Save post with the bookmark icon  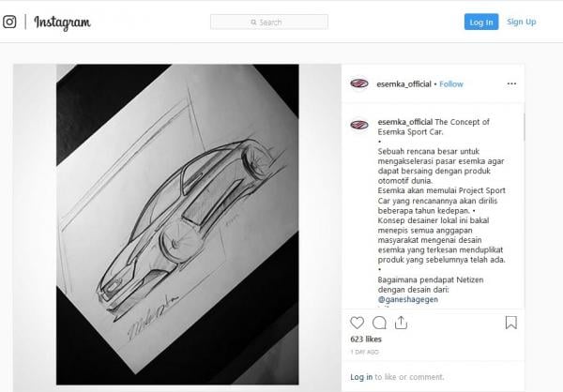tap(511, 323)
